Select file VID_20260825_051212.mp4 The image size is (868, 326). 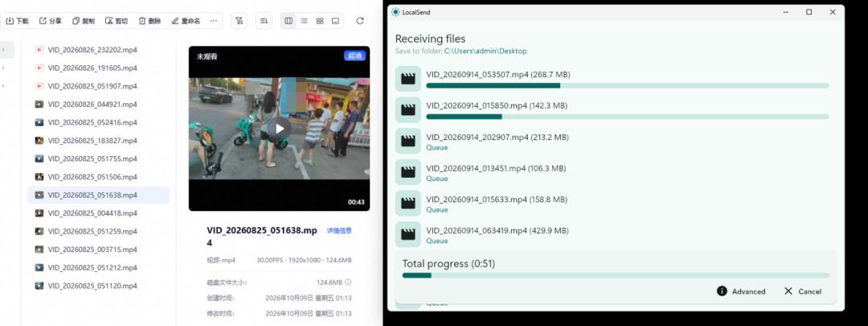[99, 268]
